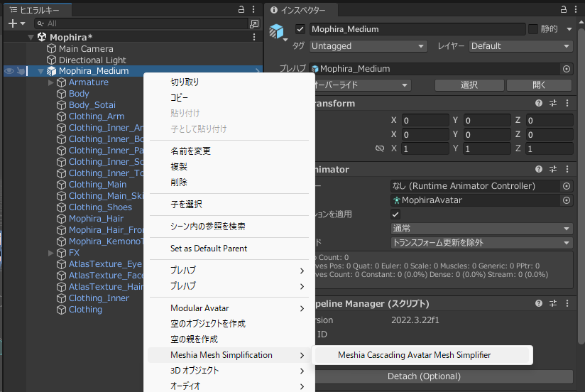Open Transform component help icon
This screenshot has width=585, height=392.
coord(538,104)
